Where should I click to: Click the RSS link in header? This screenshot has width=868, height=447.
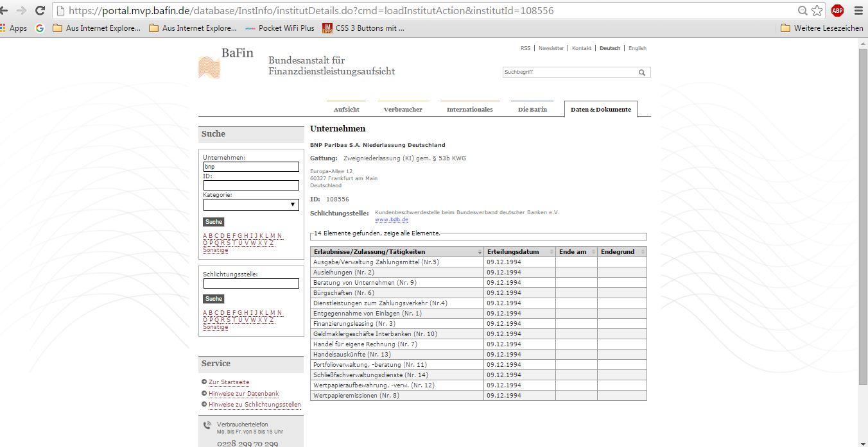pyautogui.click(x=525, y=48)
